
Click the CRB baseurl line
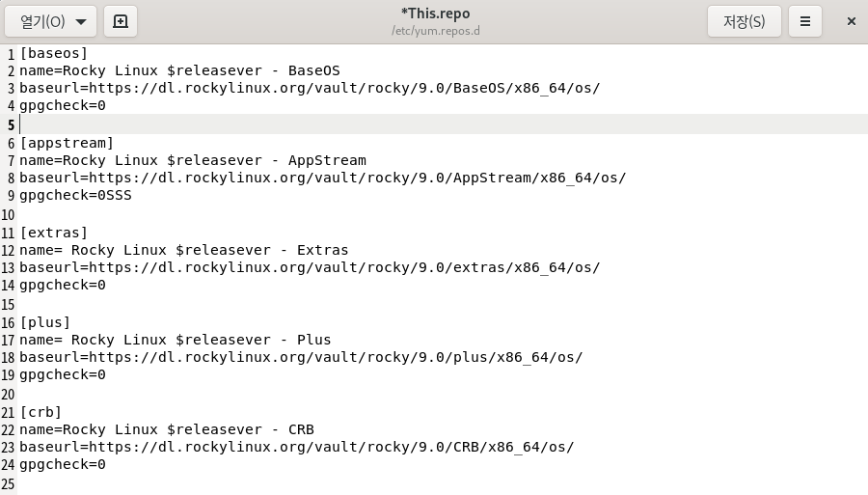297,447
